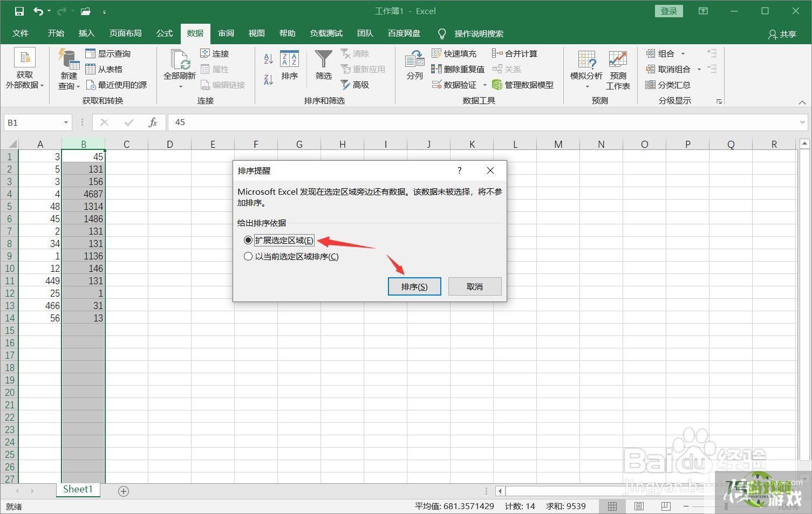Click the 操作说明搜索 search box
The image size is (812, 514).
[x=479, y=33]
